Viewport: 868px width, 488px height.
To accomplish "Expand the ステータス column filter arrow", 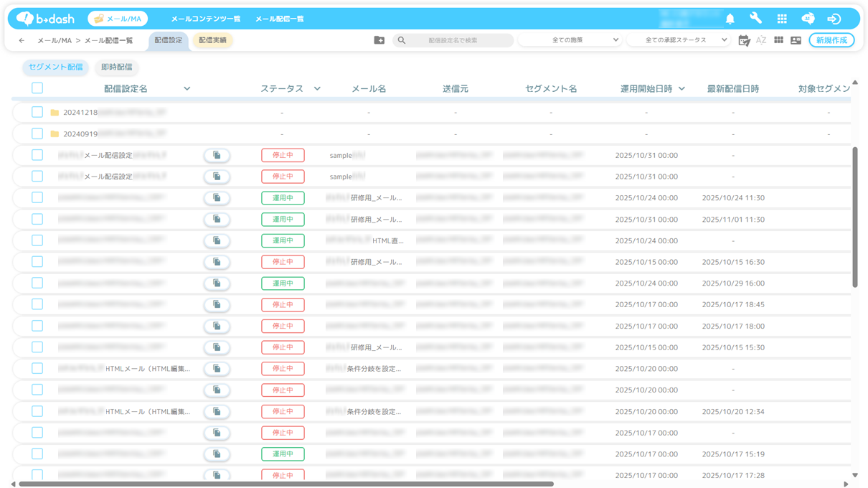I will click(x=317, y=89).
